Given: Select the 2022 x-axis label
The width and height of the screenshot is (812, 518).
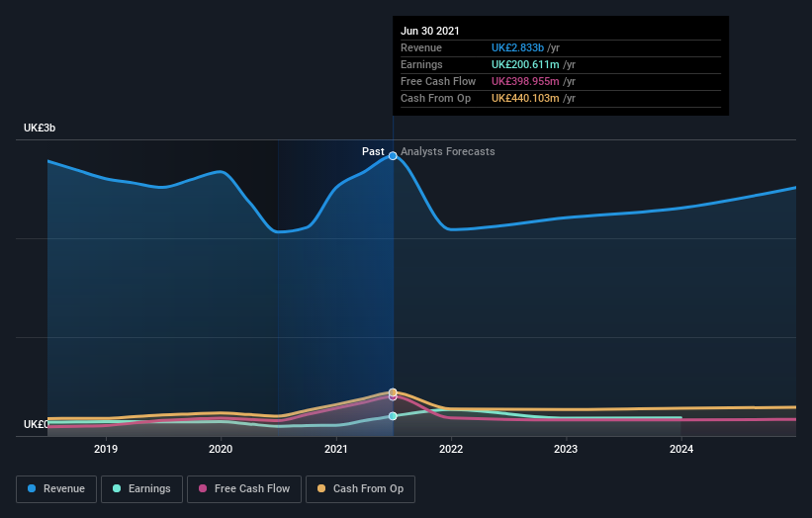Looking at the screenshot, I should point(451,449).
